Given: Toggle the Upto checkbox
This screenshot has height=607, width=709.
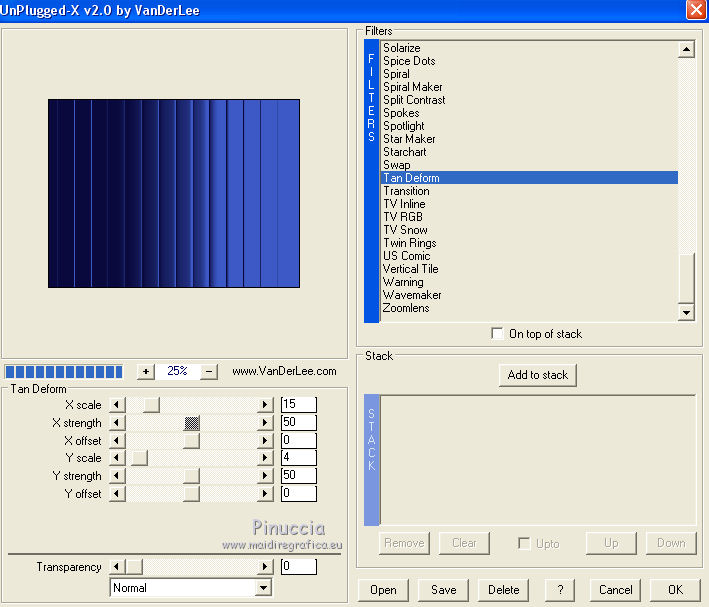Looking at the screenshot, I should coord(524,543).
